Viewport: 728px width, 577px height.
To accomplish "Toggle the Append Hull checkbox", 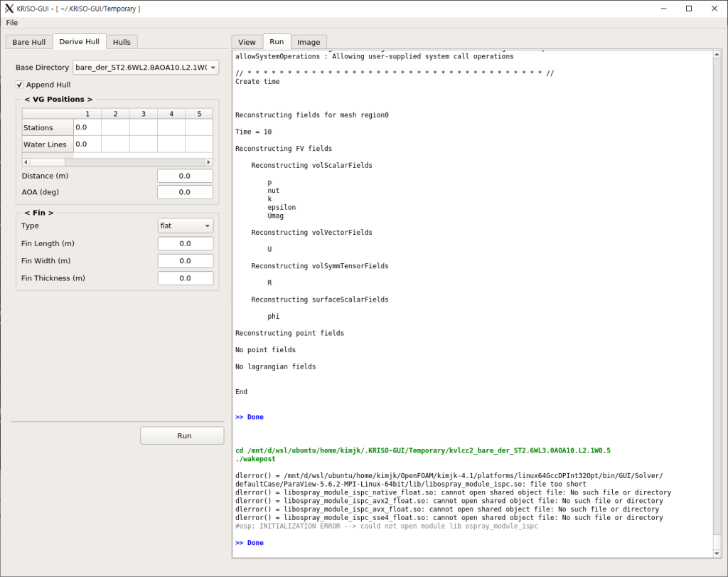I will pyautogui.click(x=20, y=85).
